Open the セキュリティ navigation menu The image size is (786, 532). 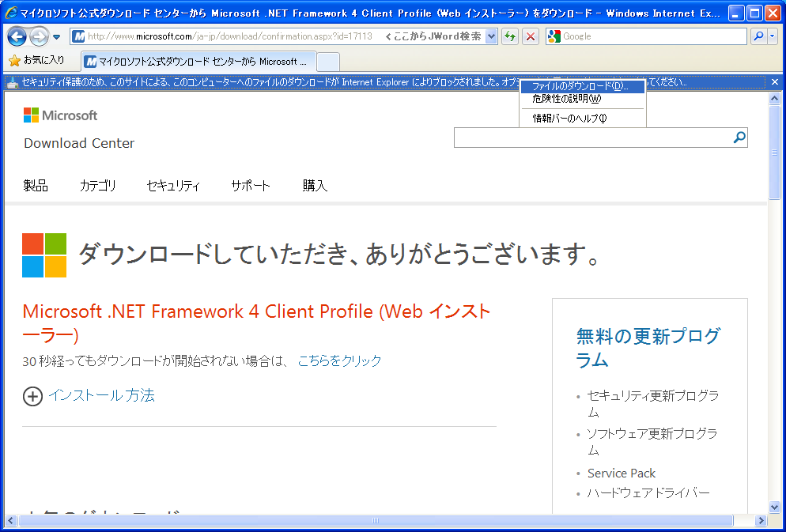[x=173, y=186]
